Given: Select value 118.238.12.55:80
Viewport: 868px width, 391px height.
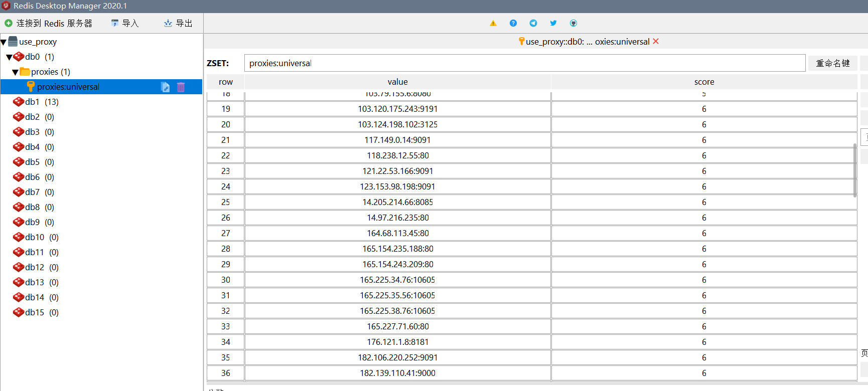Looking at the screenshot, I should (x=398, y=155).
